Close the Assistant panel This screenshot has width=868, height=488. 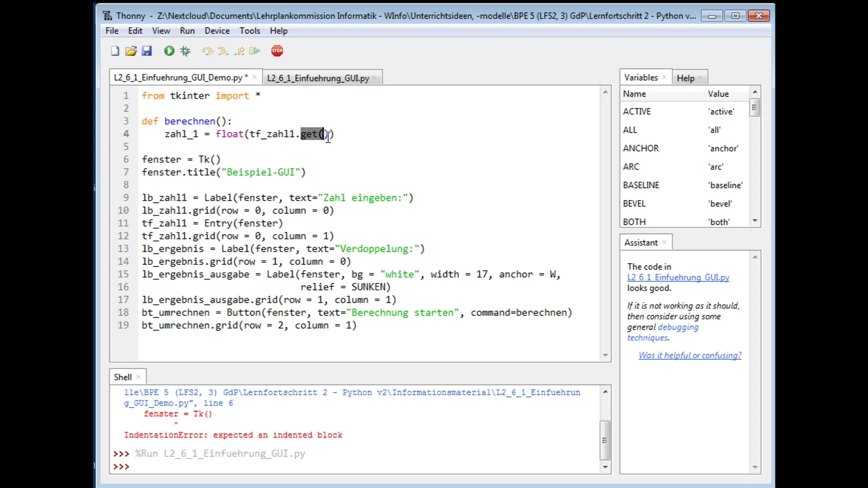tap(664, 242)
